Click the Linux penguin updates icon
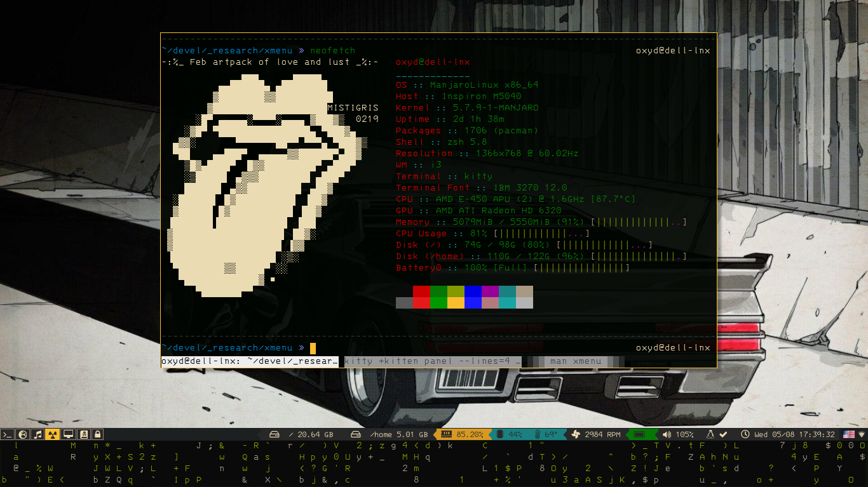This screenshot has height=487, width=868. tap(710, 435)
